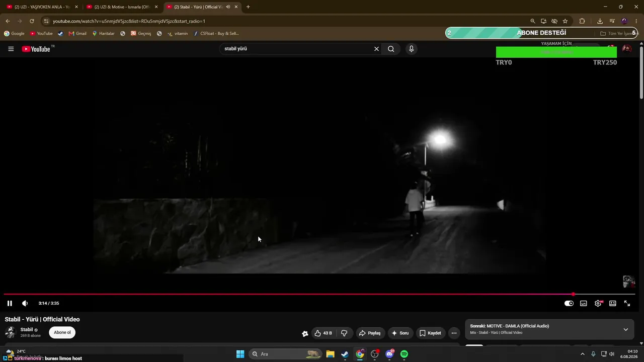Open a new browser tab
Image resolution: width=644 pixels, height=362 pixels.
tap(248, 7)
